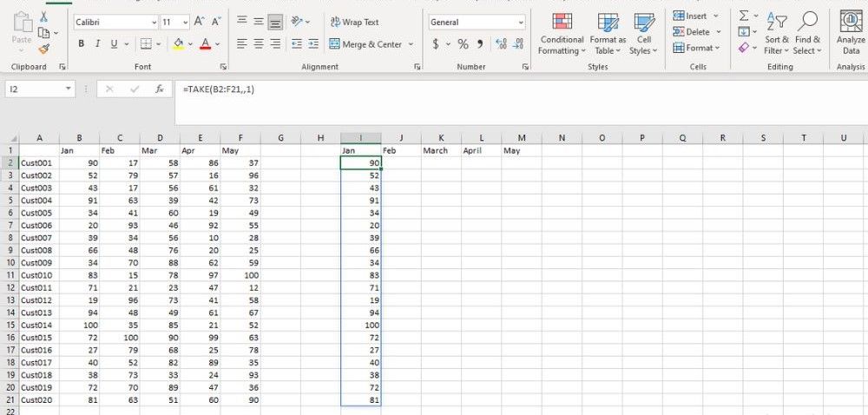
Task: Open the Name Box dropdown arrow
Action: click(69, 89)
